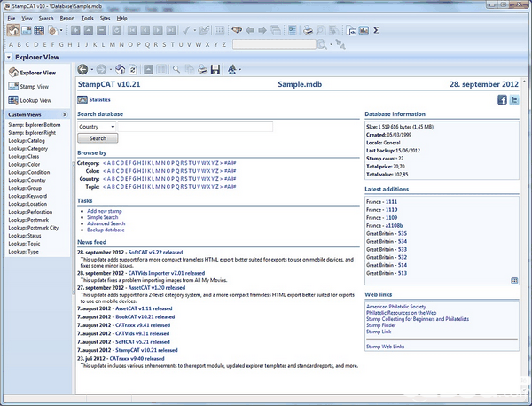Click the add new record plus icon
532x406 pixels.
[75, 30]
